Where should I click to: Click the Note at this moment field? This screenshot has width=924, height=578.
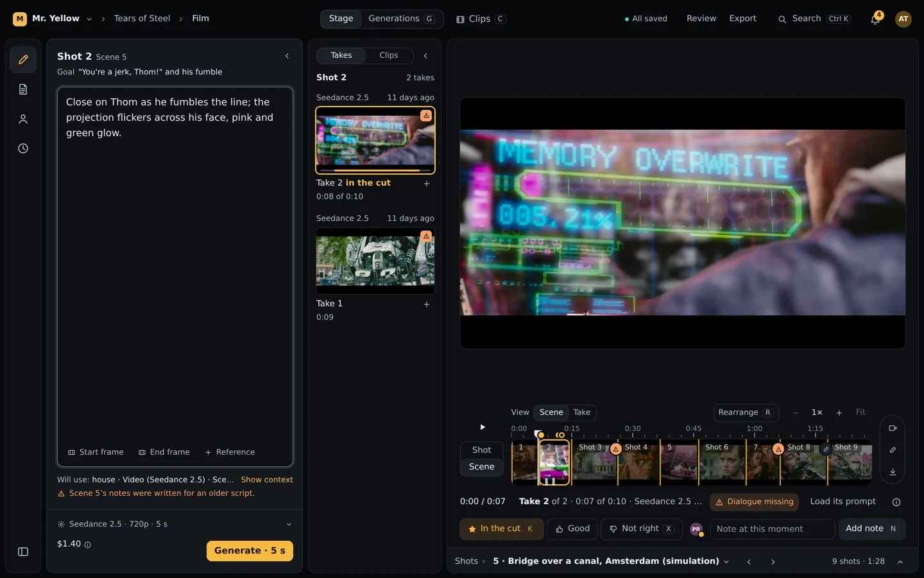pyautogui.click(x=772, y=529)
